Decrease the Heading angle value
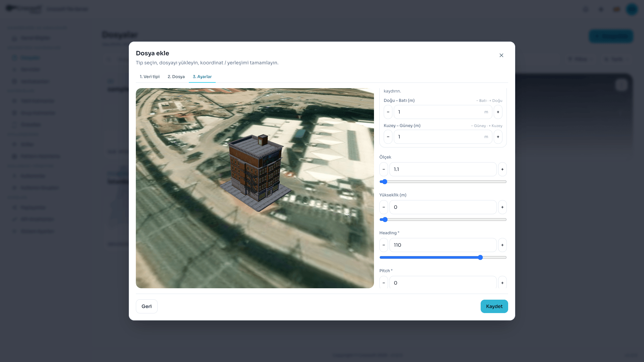 (384, 245)
